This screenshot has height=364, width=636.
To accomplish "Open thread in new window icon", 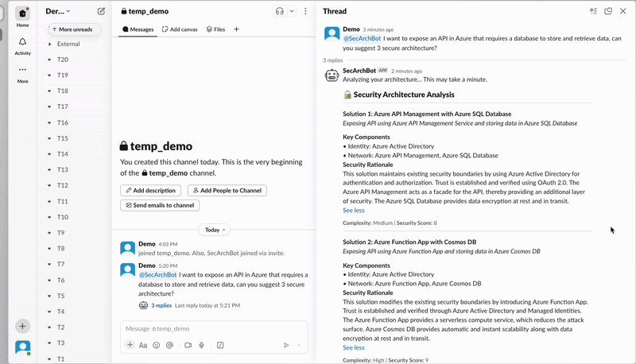I will [x=608, y=11].
